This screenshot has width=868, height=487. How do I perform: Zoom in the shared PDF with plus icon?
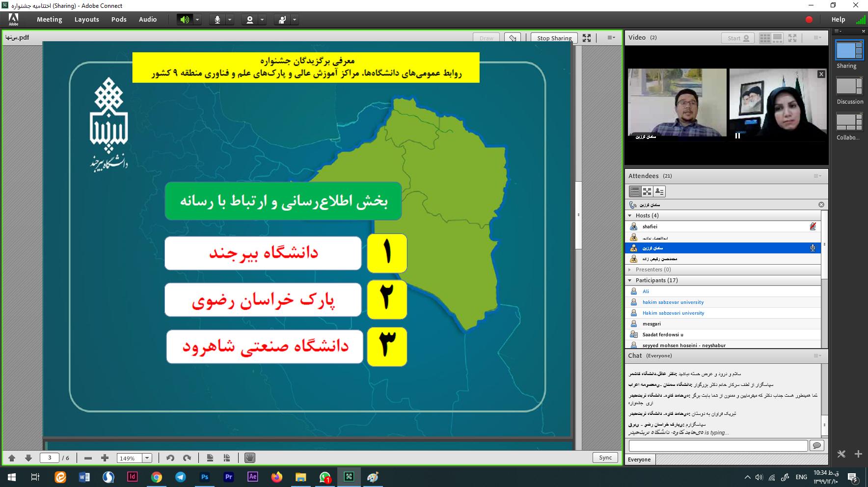coord(105,458)
